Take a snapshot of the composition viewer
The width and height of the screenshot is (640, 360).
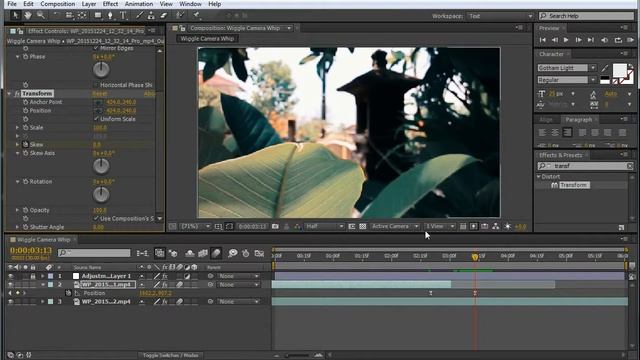click(276, 226)
